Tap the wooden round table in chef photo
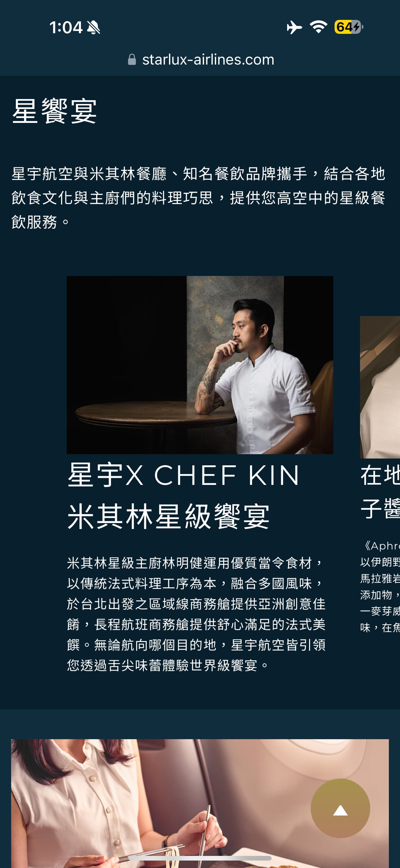This screenshot has height=868, width=400. (155, 415)
